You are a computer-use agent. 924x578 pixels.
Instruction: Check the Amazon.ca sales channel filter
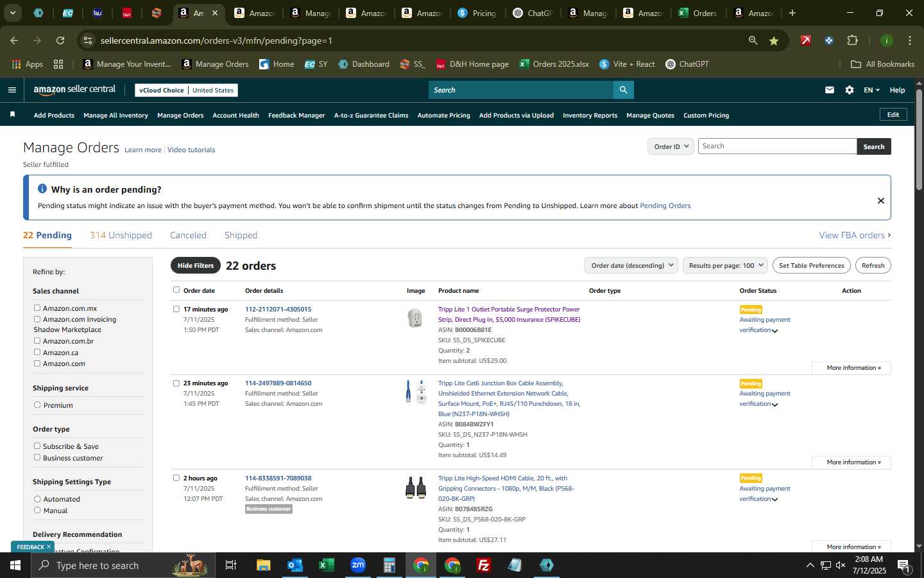click(x=37, y=352)
